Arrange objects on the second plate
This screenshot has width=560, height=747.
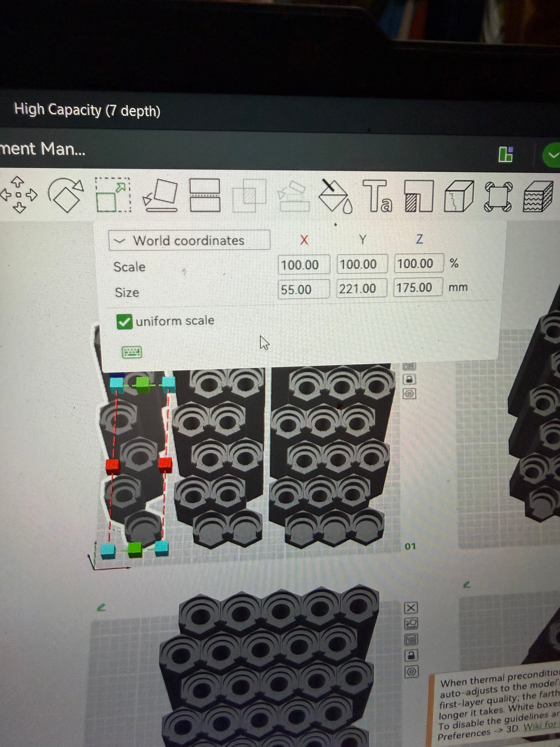tap(411, 639)
